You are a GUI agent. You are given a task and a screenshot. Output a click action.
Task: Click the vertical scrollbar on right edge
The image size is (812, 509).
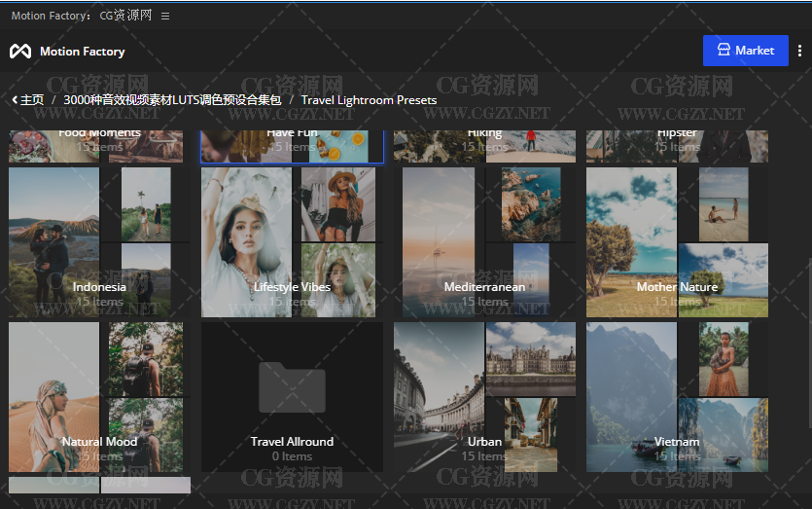(x=808, y=341)
